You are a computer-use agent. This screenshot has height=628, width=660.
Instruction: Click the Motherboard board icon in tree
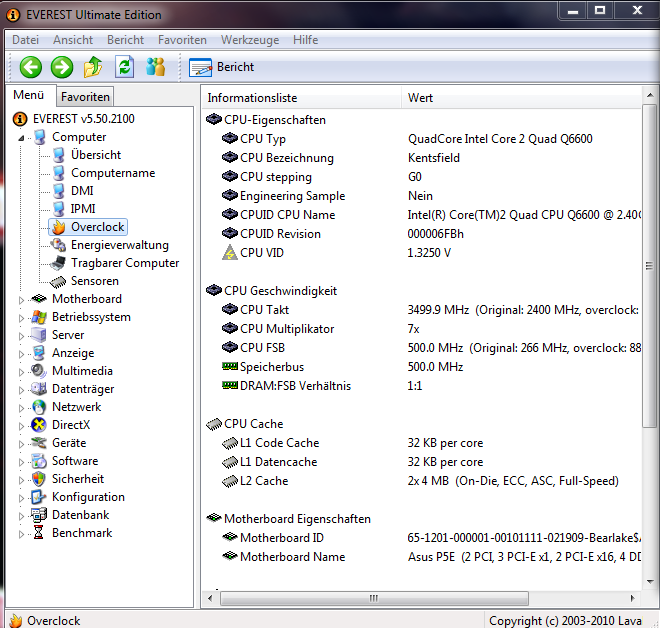39,299
